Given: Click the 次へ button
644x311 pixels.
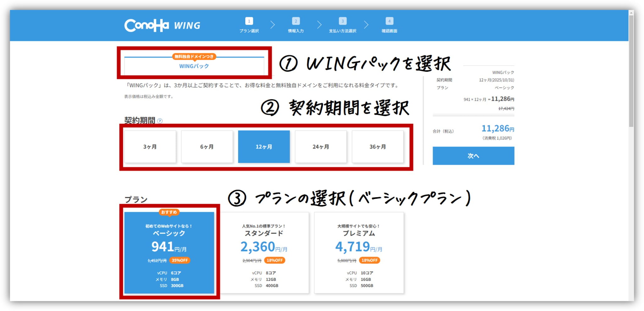Looking at the screenshot, I should point(473,156).
